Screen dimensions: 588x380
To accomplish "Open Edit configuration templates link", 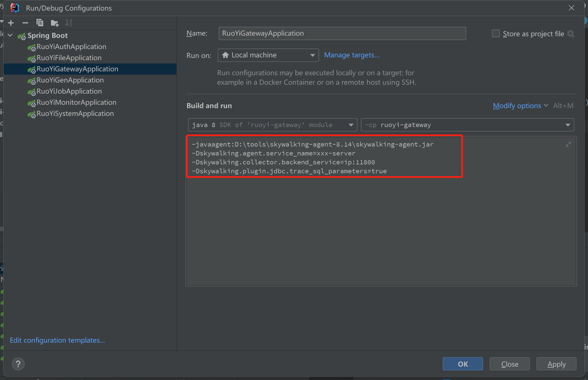I will click(x=57, y=340).
